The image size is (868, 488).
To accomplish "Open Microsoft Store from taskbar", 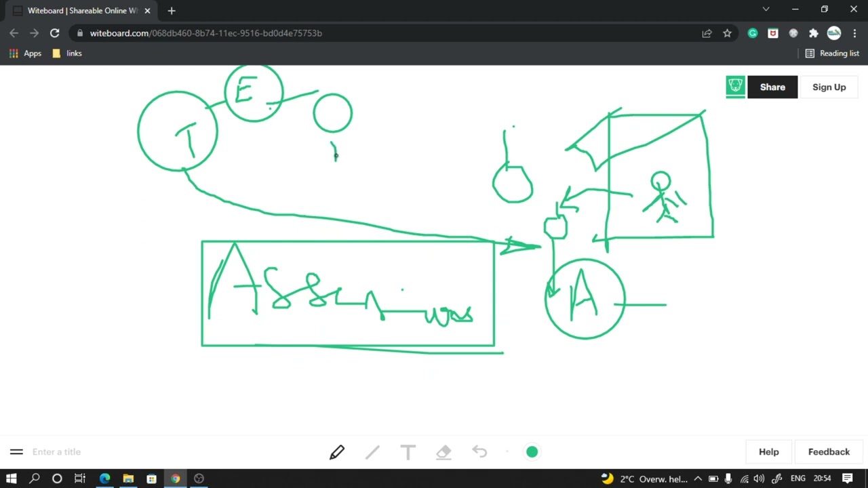I will click(151, 479).
